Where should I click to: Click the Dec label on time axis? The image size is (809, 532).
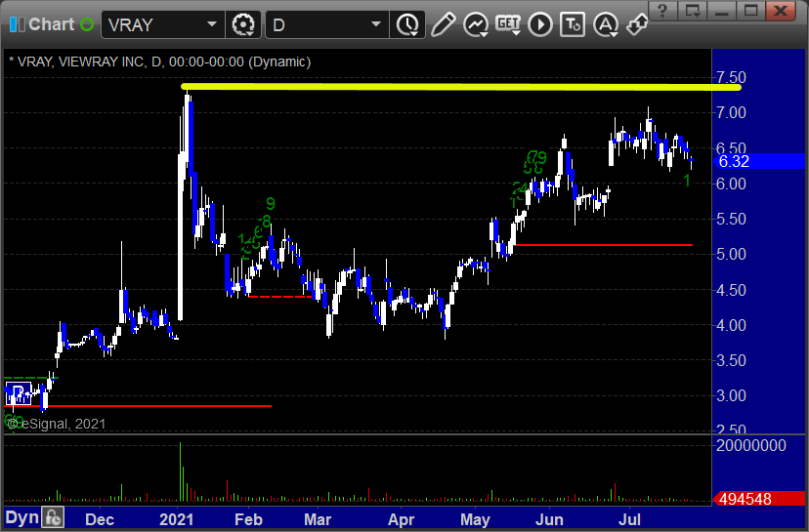pos(100,519)
